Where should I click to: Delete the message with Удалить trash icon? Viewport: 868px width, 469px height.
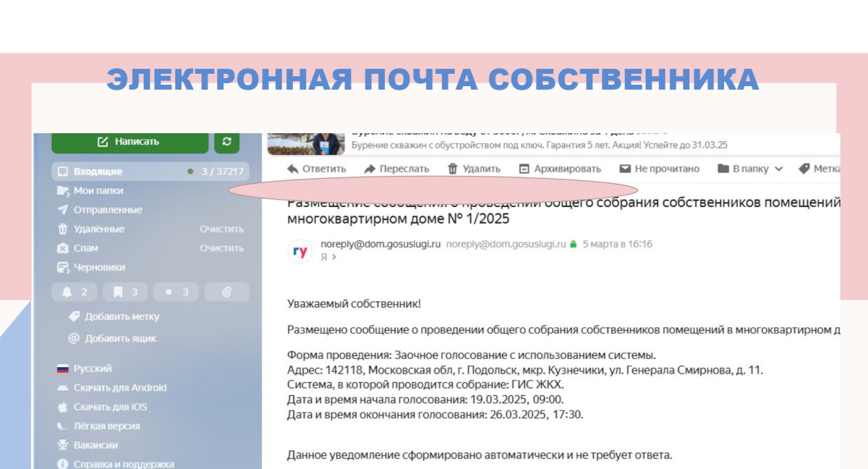tap(453, 169)
